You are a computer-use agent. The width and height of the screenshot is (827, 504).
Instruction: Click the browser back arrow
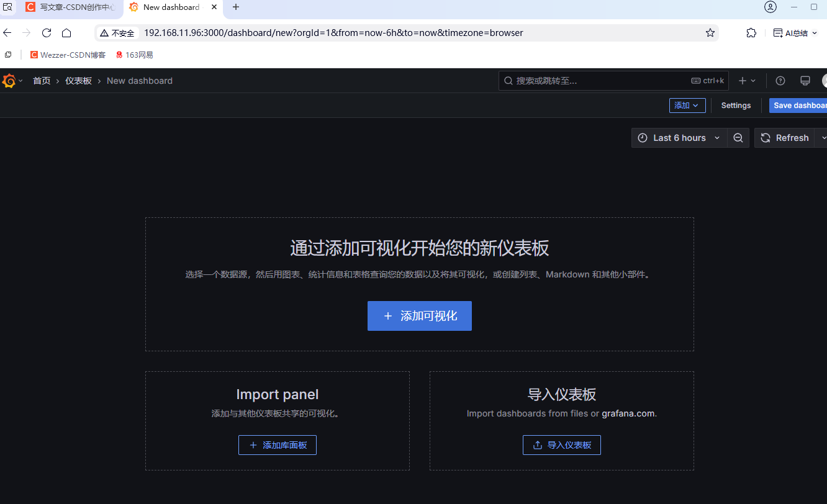coord(7,33)
